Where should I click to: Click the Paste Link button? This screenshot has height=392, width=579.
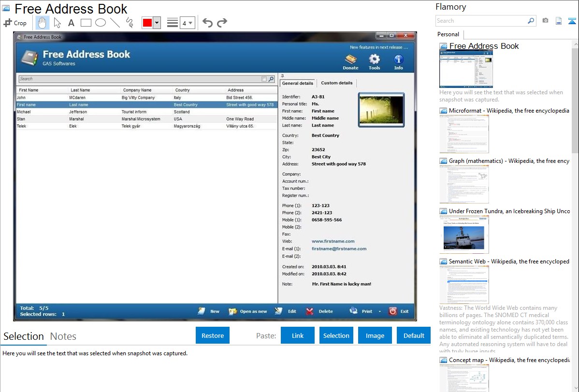click(298, 335)
